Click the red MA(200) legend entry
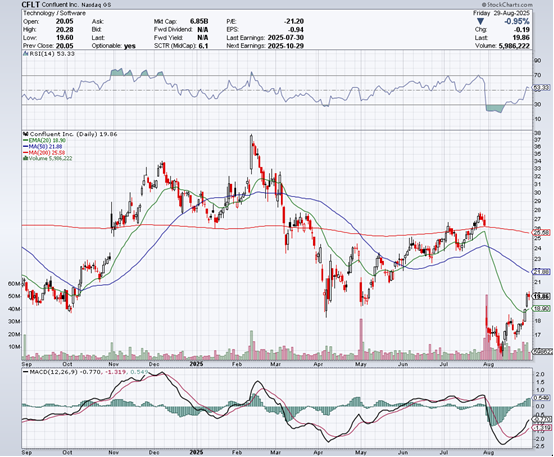The height and width of the screenshot is (457, 554). pos(45,152)
